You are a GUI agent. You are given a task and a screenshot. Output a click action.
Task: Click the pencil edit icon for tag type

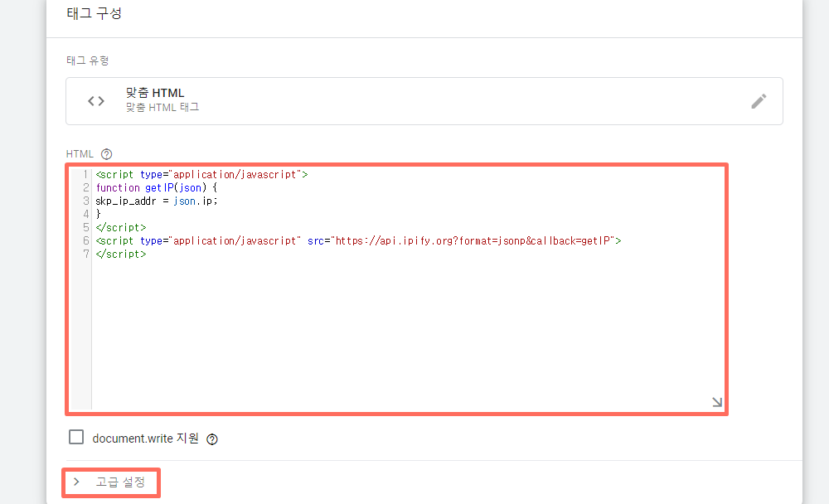[x=759, y=101]
